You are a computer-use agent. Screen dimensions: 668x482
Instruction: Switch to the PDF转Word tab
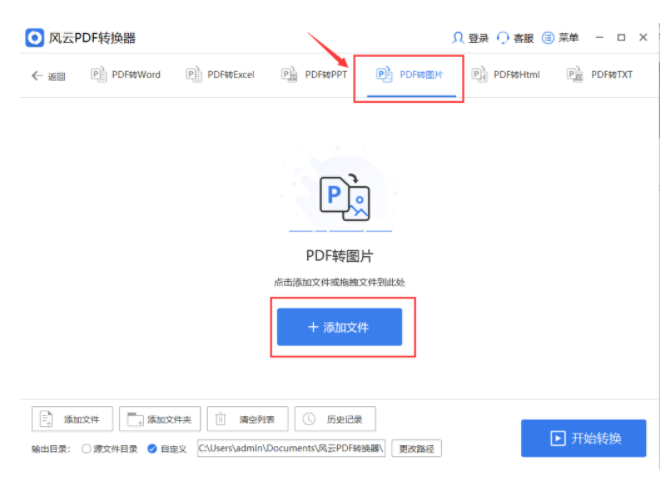coord(126,74)
